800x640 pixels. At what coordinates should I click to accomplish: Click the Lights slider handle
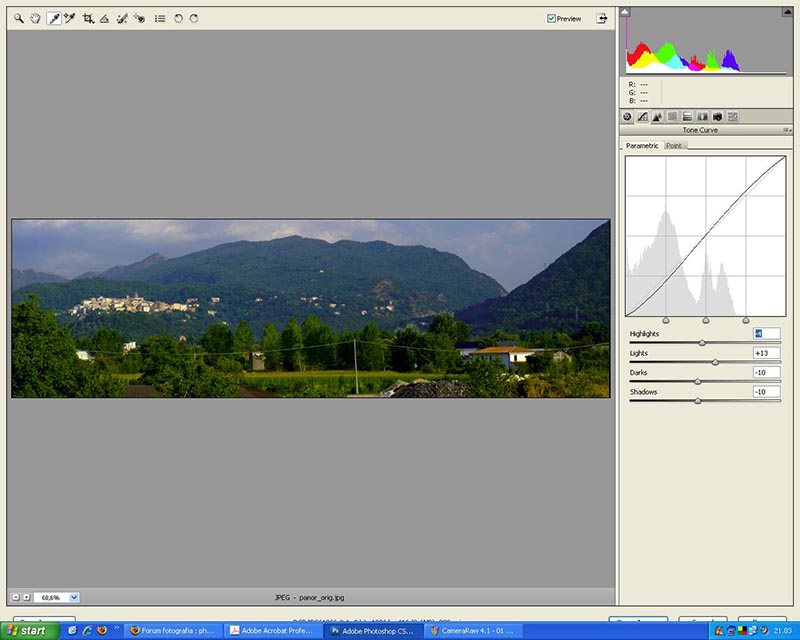716,359
